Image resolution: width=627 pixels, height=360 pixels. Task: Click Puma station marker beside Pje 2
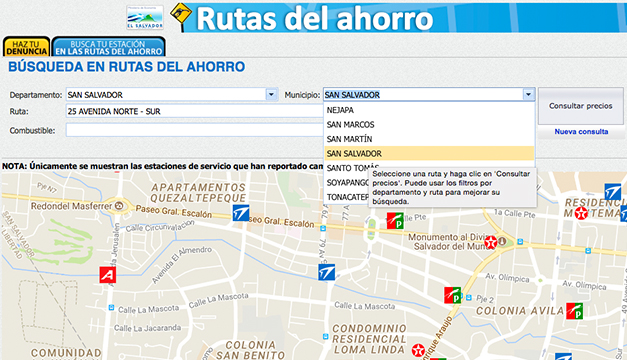pos(453,295)
